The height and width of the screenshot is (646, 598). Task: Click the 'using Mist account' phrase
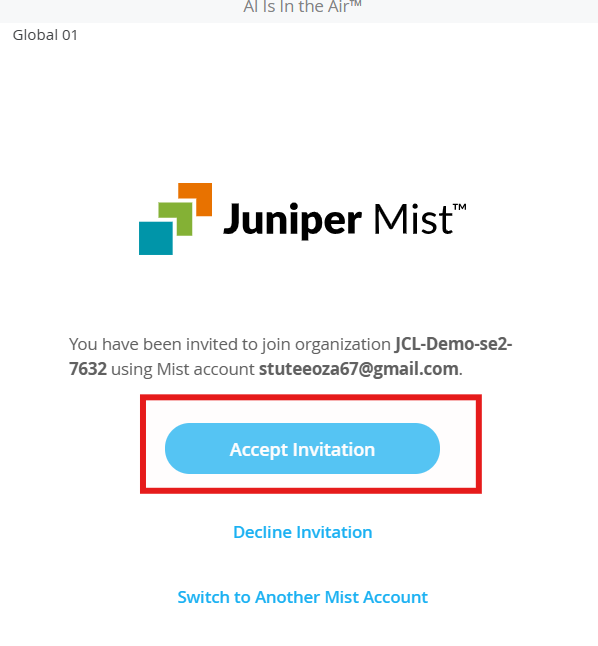pyautogui.click(x=183, y=369)
